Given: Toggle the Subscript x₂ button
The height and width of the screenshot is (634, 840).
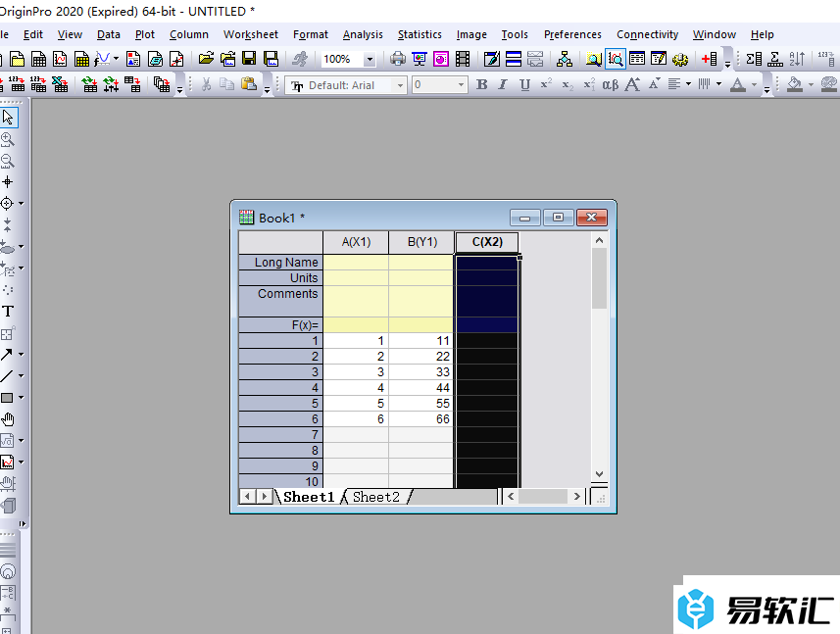Looking at the screenshot, I should click(x=568, y=84).
